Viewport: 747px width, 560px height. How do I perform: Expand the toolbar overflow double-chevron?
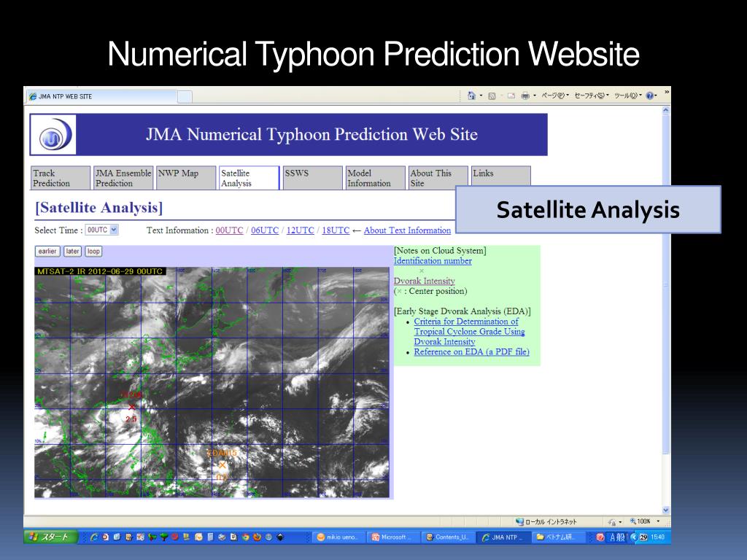pos(667,92)
